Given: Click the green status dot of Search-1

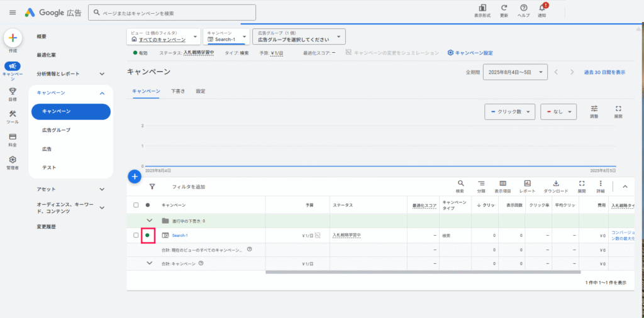Looking at the screenshot, I should coord(147,235).
